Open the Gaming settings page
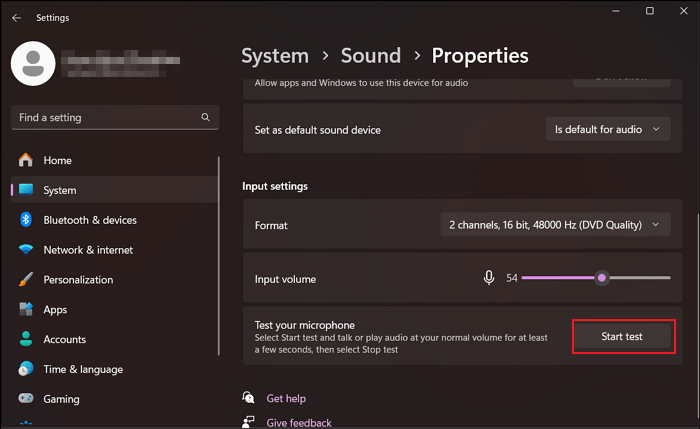Image resolution: width=700 pixels, height=429 pixels. tap(60, 399)
